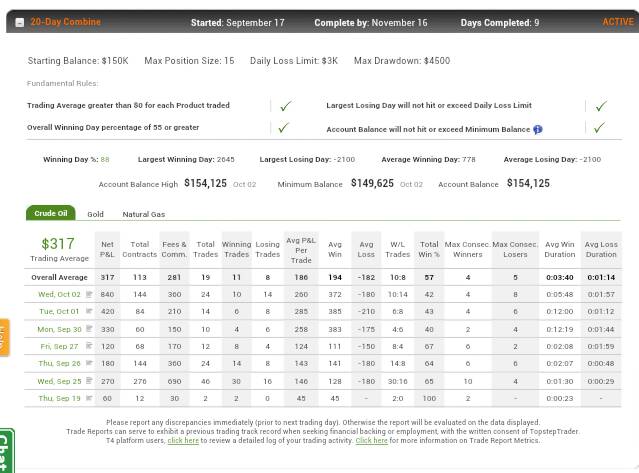Follow 'Click here' link for Trade Report Metrics

[x=371, y=440]
